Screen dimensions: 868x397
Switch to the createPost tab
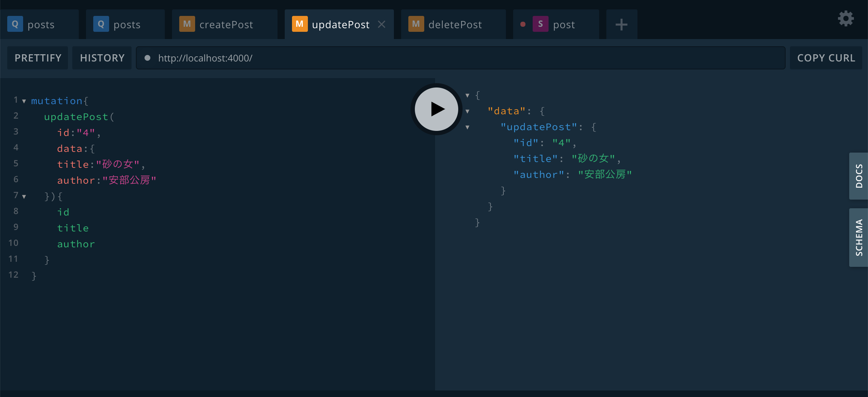click(x=226, y=25)
